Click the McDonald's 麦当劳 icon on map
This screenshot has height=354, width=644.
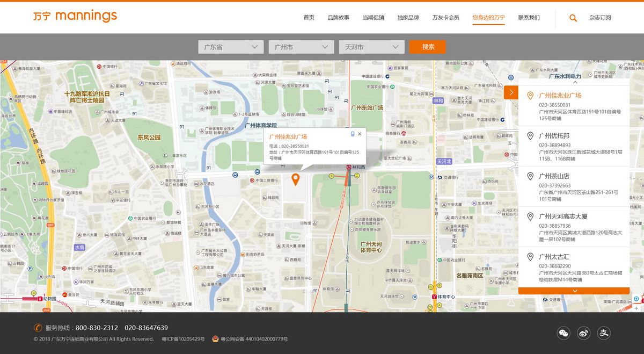point(64,294)
